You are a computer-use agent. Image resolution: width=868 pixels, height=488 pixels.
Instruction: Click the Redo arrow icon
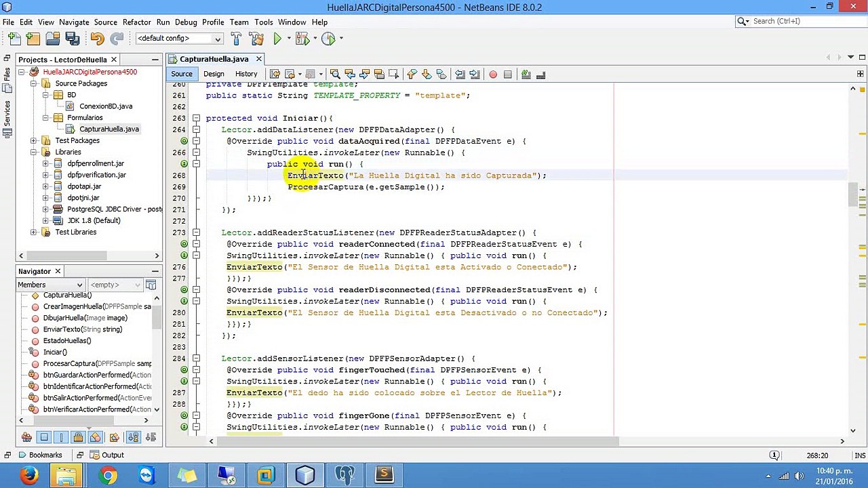pyautogui.click(x=117, y=39)
